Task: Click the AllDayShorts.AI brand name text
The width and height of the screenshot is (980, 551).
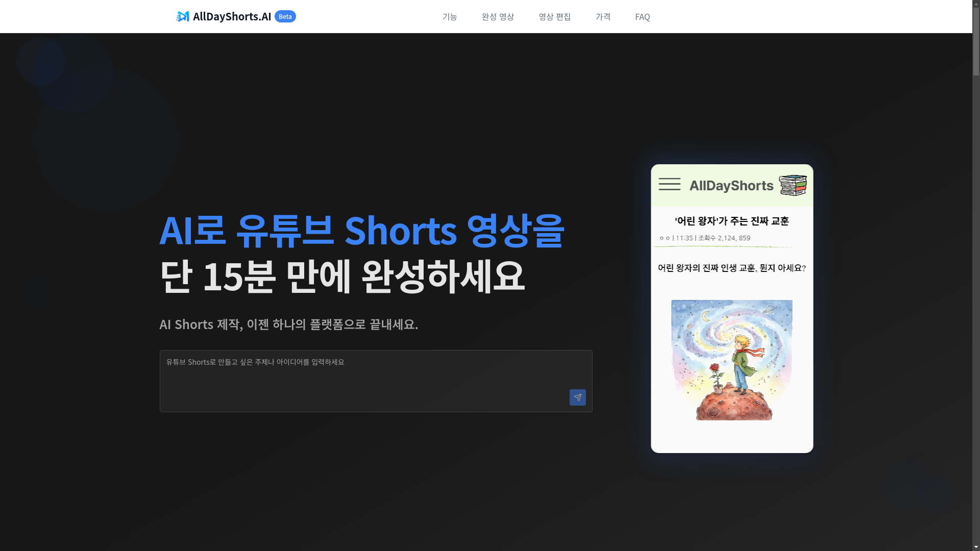Action: click(232, 17)
